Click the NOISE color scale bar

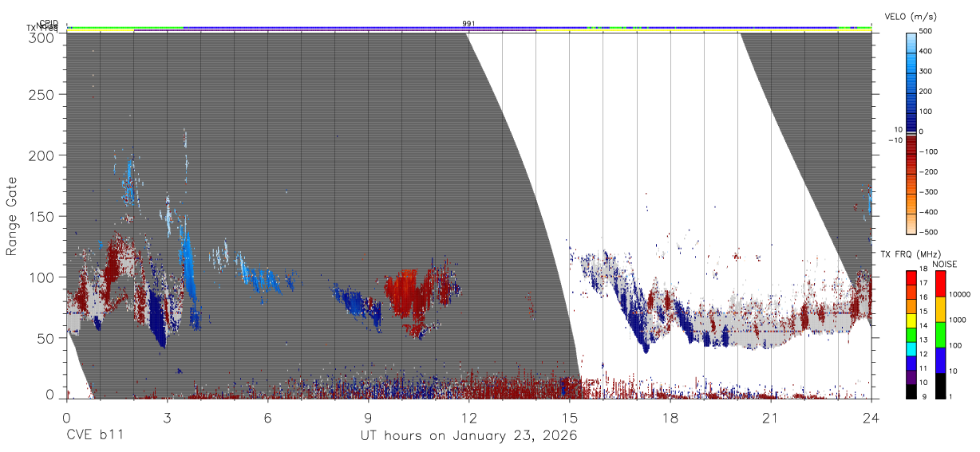(939, 334)
